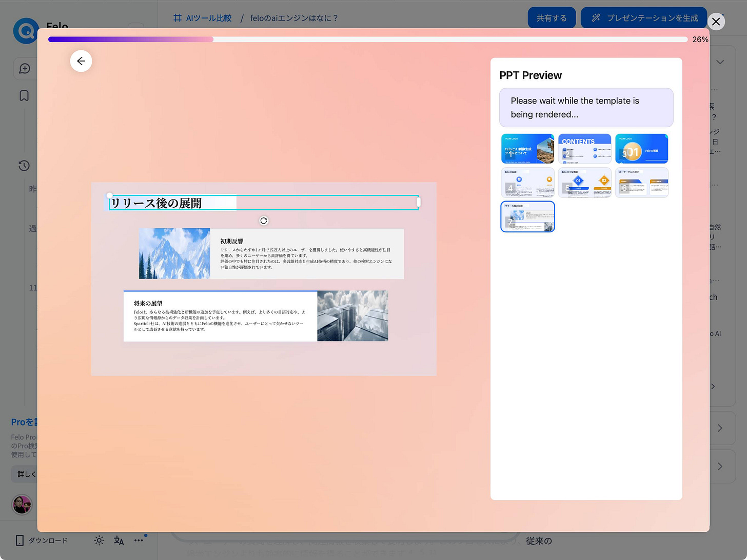Select slide 1 thumbnail Felo cover
The height and width of the screenshot is (560, 747).
coord(527,149)
